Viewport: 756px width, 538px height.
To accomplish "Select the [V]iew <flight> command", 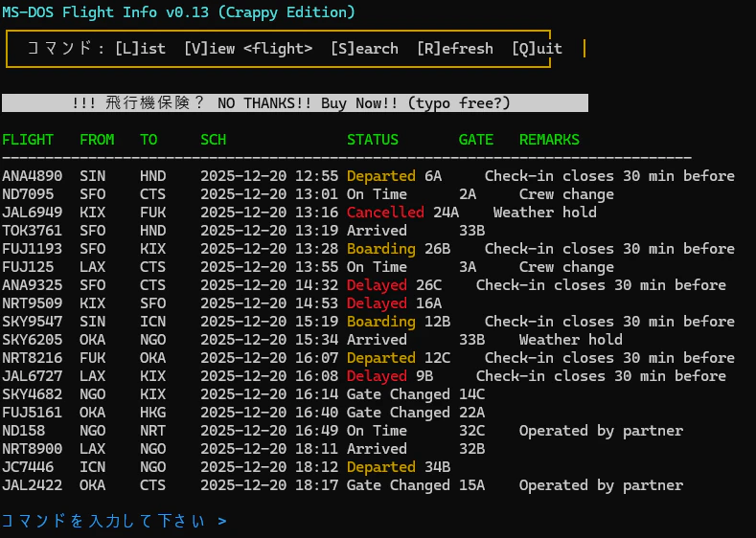I will tap(248, 49).
